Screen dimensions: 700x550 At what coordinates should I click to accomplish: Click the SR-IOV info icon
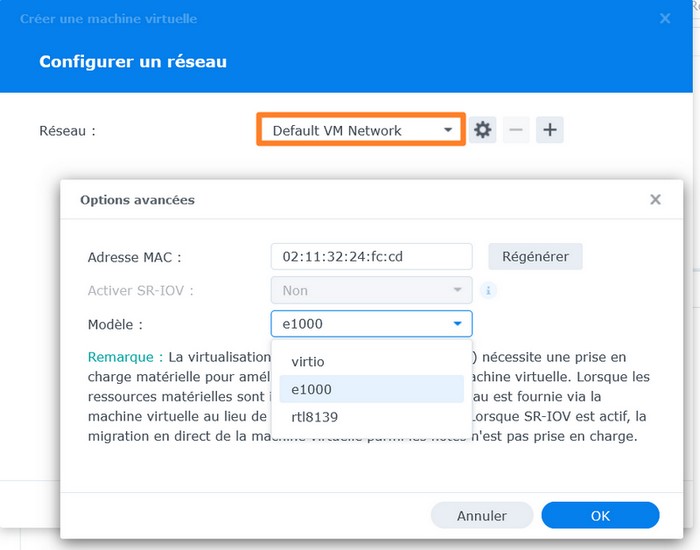(489, 291)
